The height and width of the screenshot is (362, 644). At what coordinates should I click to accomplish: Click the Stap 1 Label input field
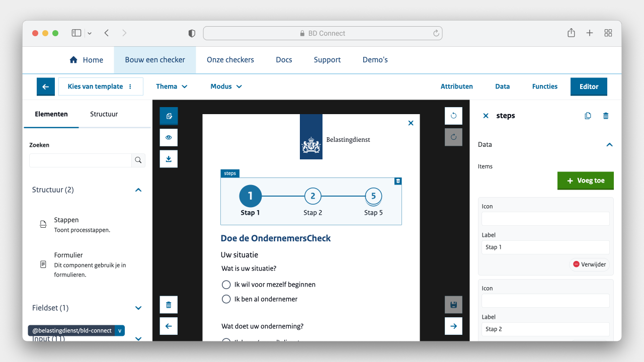coord(545,247)
